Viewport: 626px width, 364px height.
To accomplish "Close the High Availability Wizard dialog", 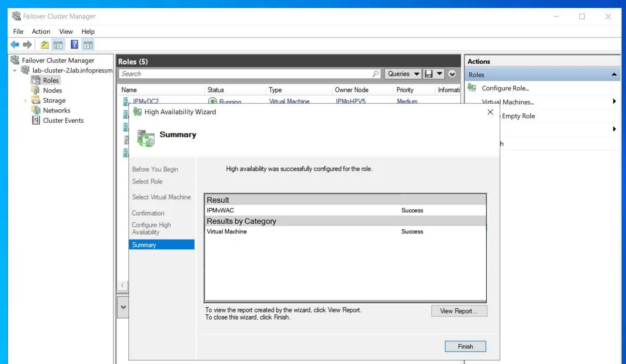I will click(490, 112).
